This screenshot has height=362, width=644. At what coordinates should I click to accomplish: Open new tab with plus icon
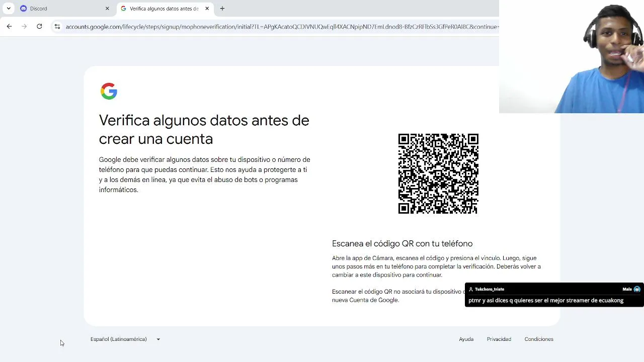coord(222,9)
